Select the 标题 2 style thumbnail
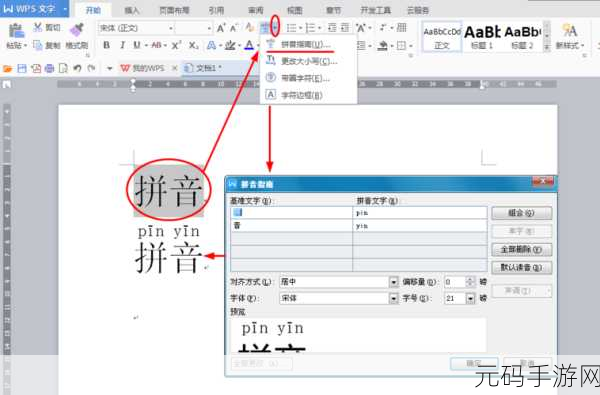600x395 pixels. [x=522, y=37]
